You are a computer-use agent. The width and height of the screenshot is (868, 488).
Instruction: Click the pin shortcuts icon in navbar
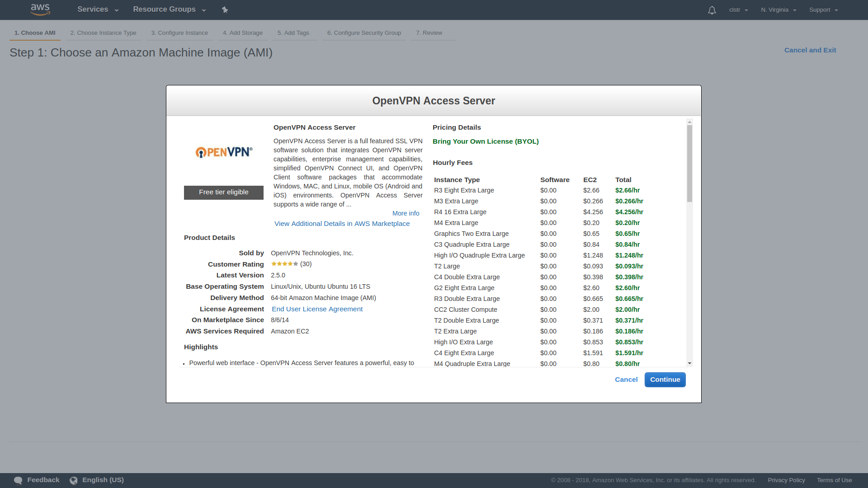tap(225, 10)
